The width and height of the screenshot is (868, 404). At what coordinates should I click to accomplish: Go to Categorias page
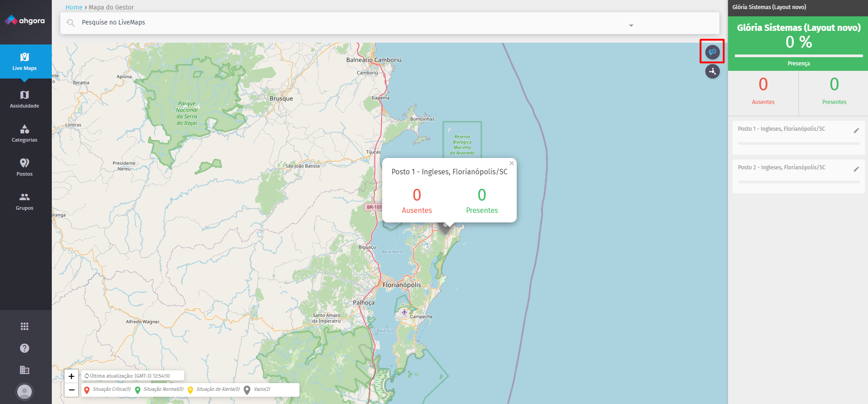[x=25, y=133]
